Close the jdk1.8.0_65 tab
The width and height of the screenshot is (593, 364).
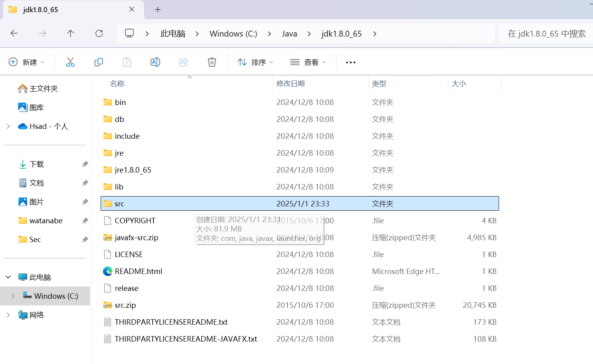pos(132,9)
